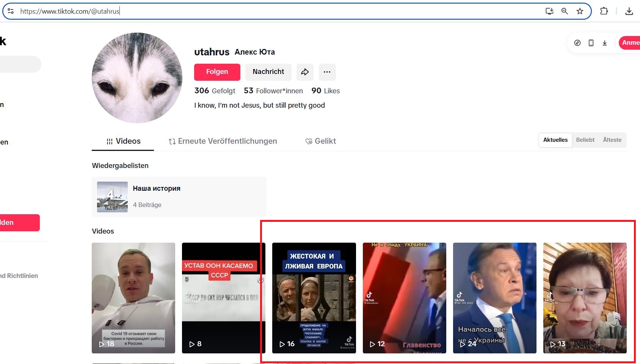Play the video with 13 views

585,298
